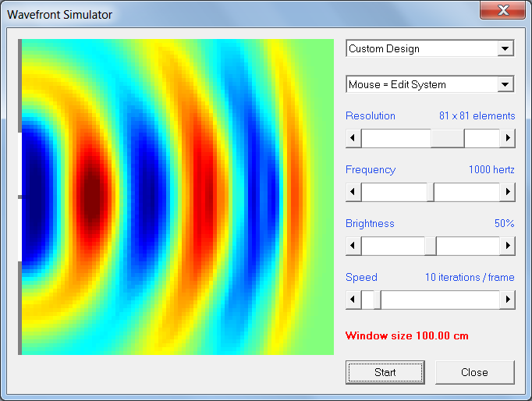Click the wavefront simulation canvas

(176, 197)
